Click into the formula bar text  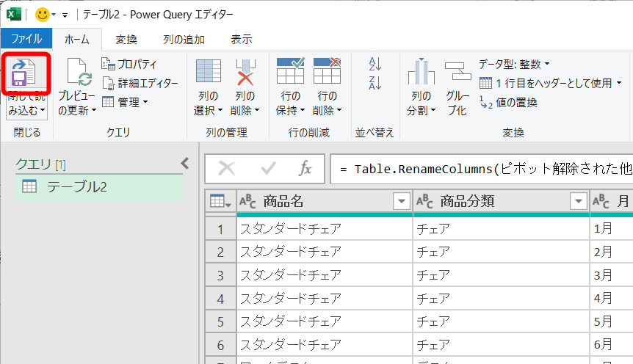pyautogui.click(x=482, y=169)
